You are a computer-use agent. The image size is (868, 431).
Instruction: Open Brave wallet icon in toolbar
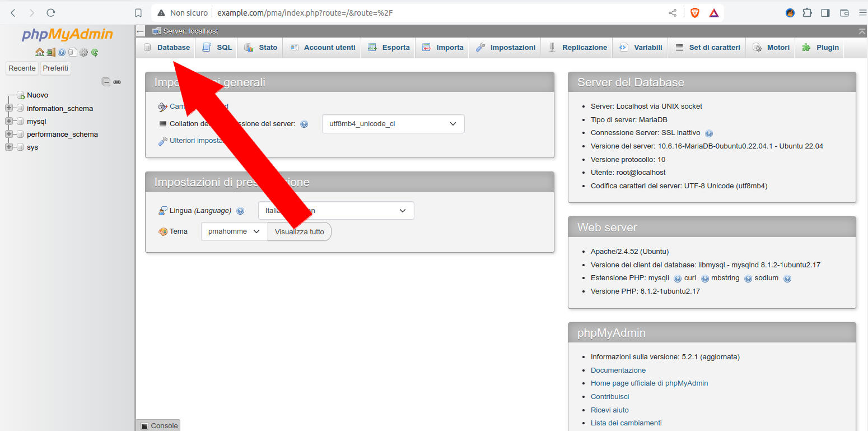[844, 13]
